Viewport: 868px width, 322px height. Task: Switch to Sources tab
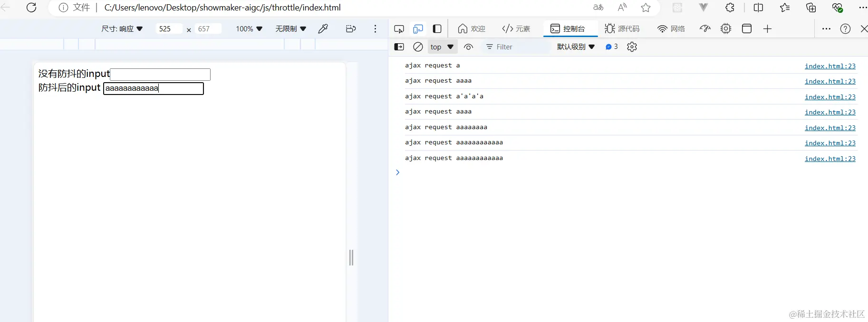(x=622, y=29)
